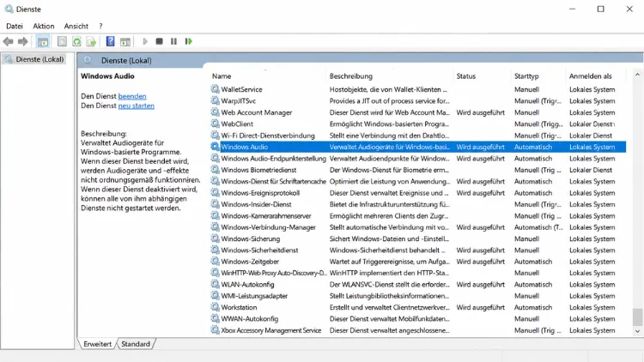Stop the service with square icon
Screen dimensions: 644x362
160,41
